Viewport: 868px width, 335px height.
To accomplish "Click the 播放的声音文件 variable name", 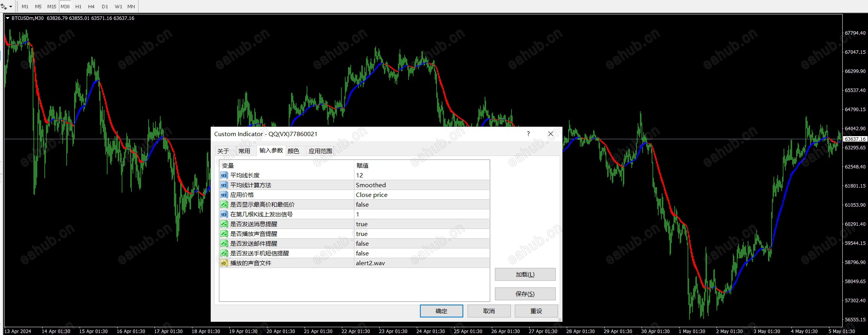I will pyautogui.click(x=251, y=263).
